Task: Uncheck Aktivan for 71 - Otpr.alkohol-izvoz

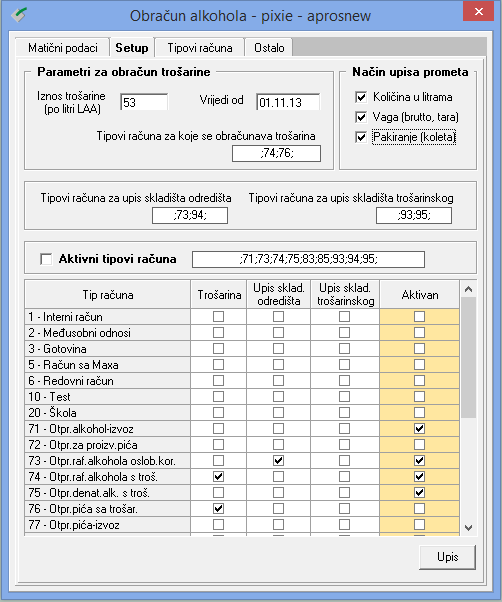Action: click(419, 428)
